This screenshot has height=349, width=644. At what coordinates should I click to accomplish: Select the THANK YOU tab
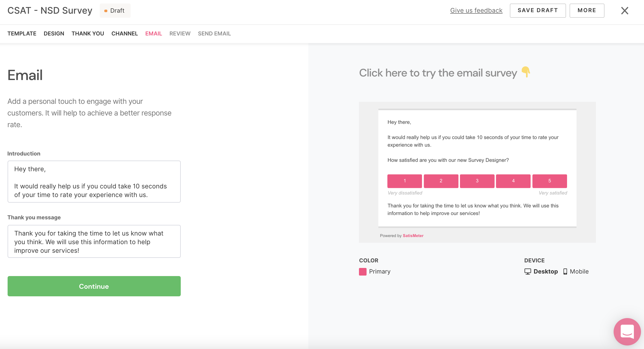[x=88, y=33]
